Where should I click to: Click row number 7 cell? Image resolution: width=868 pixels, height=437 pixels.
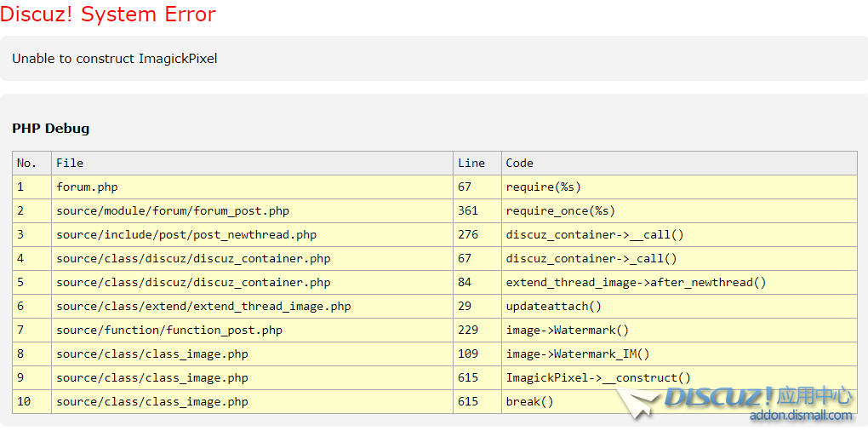pyautogui.click(x=32, y=331)
